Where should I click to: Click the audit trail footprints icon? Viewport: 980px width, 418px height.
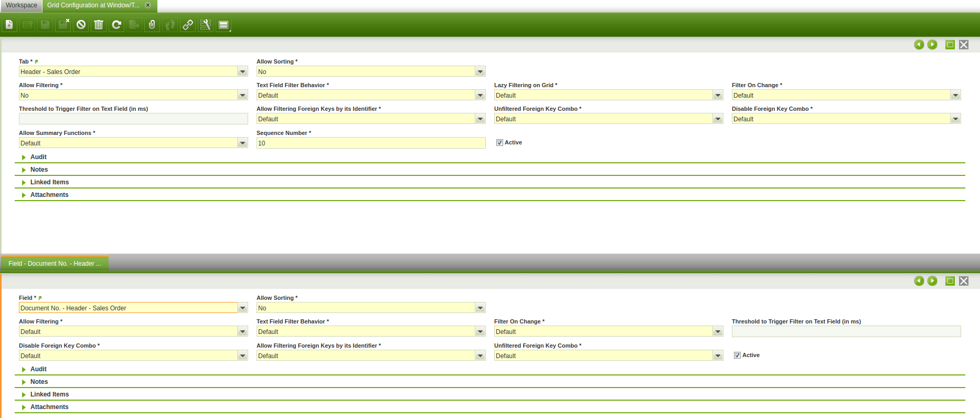[170, 25]
